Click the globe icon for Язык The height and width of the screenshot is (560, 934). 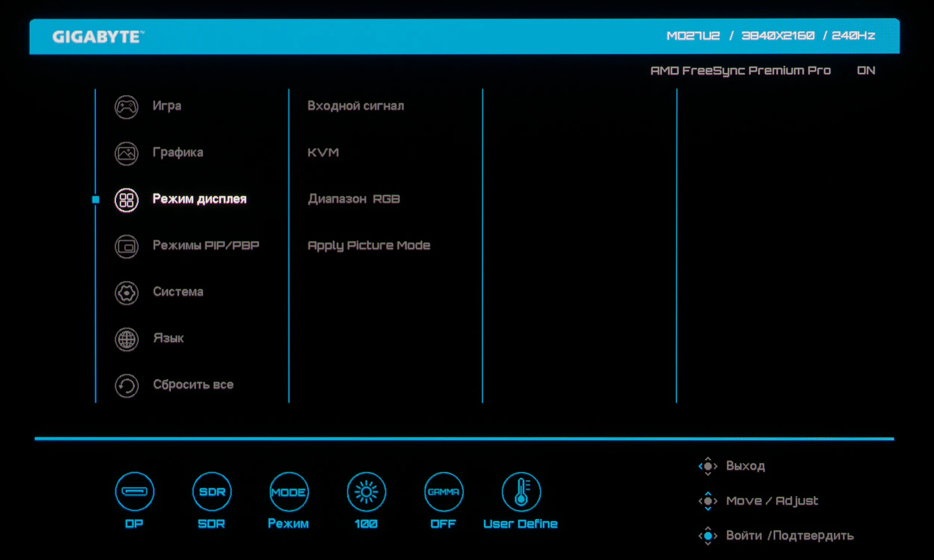click(127, 339)
